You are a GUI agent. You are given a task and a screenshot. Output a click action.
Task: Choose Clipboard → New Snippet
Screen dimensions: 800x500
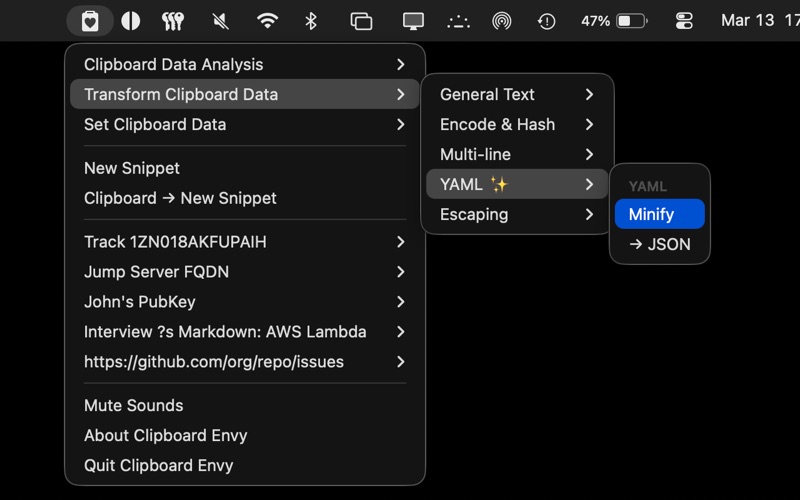pyautogui.click(x=245, y=198)
